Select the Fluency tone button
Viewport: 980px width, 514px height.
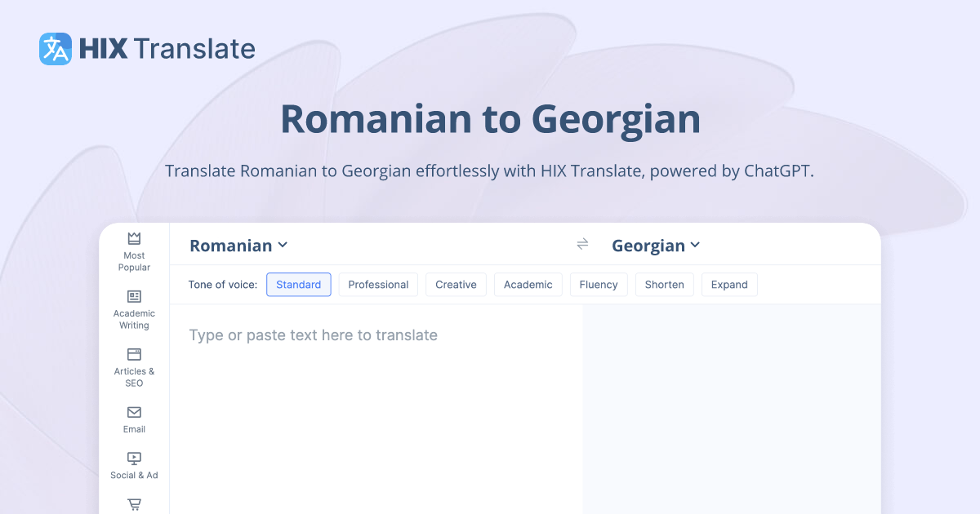pyautogui.click(x=599, y=284)
